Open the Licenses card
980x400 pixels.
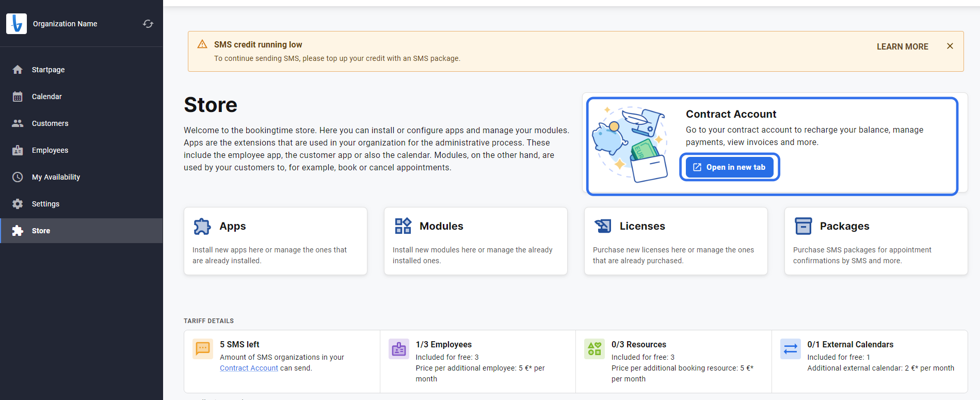pos(676,241)
